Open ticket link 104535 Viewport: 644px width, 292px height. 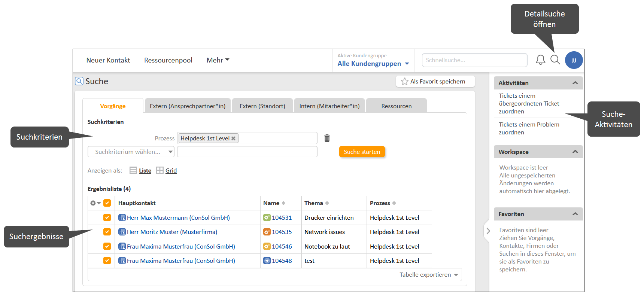[x=282, y=232]
